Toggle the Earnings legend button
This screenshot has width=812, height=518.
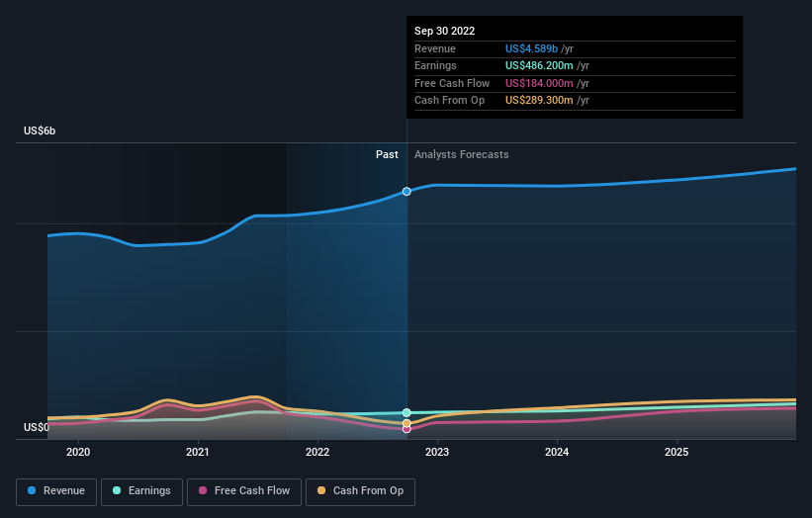tap(141, 491)
